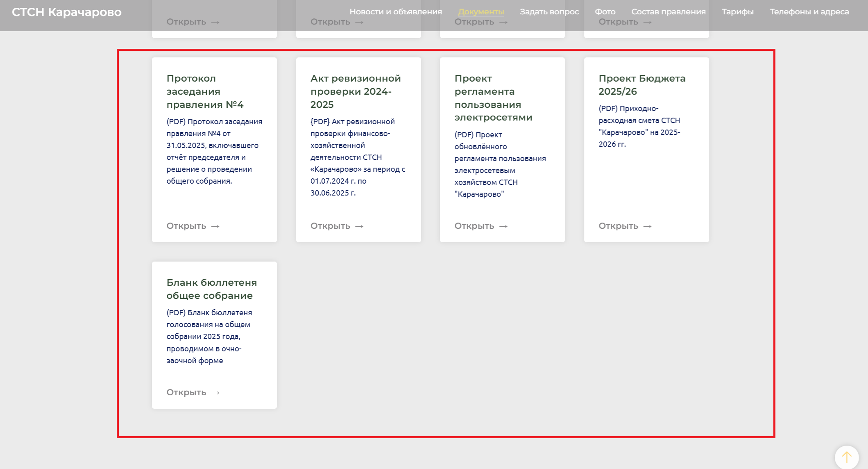Open the Телефоны и адреса menu item
This screenshot has height=469, width=868.
click(809, 12)
